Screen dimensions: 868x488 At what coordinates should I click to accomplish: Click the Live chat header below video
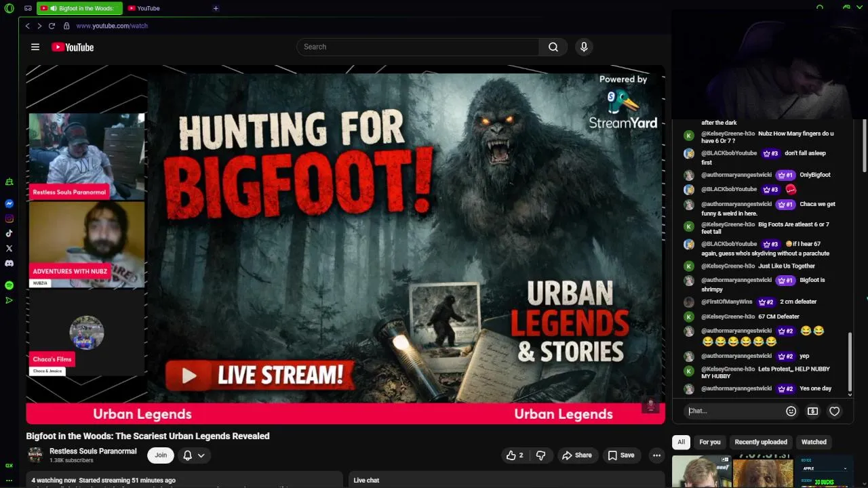[366, 481]
